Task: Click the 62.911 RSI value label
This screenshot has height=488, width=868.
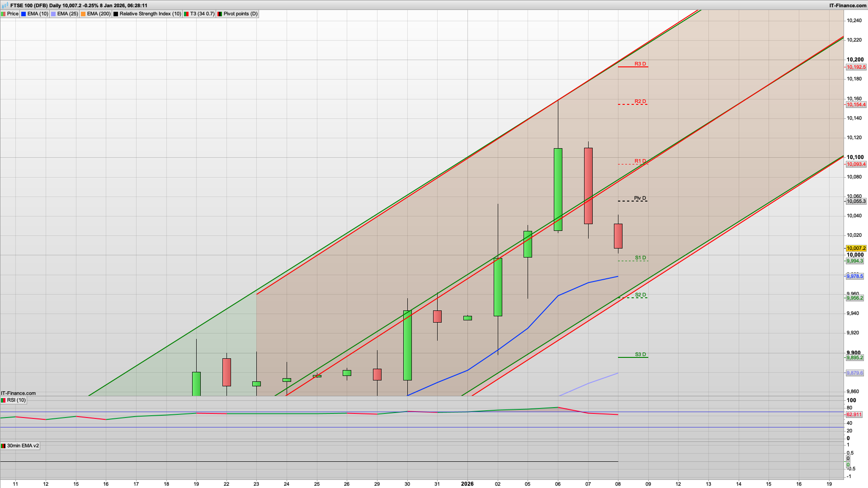Action: click(x=854, y=414)
